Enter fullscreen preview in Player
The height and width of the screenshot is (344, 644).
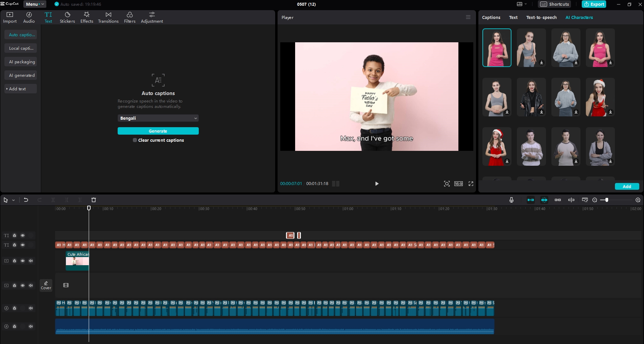[x=471, y=184]
